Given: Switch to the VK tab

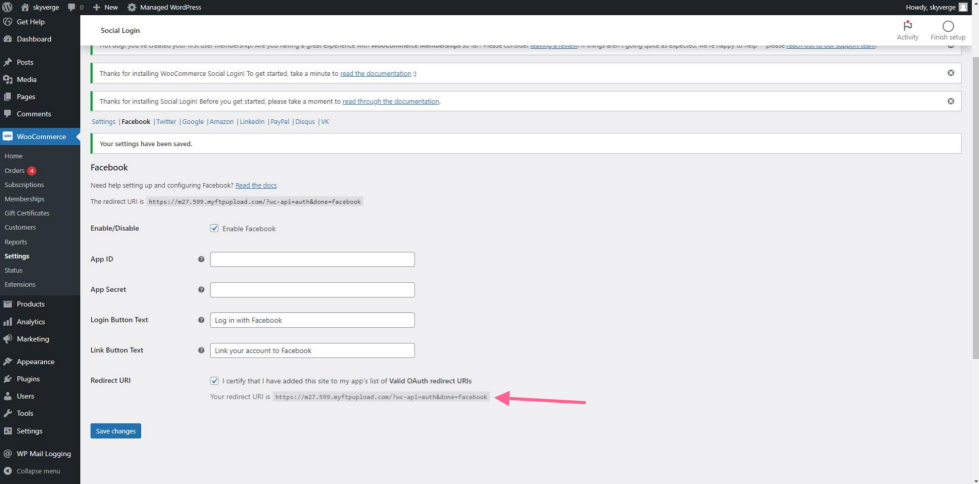Looking at the screenshot, I should pyautogui.click(x=325, y=122).
